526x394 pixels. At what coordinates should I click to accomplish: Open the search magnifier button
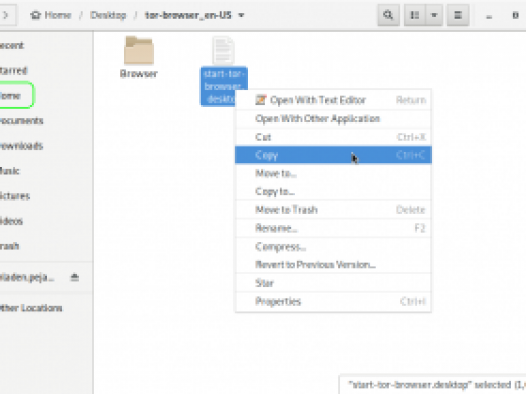[x=388, y=15]
